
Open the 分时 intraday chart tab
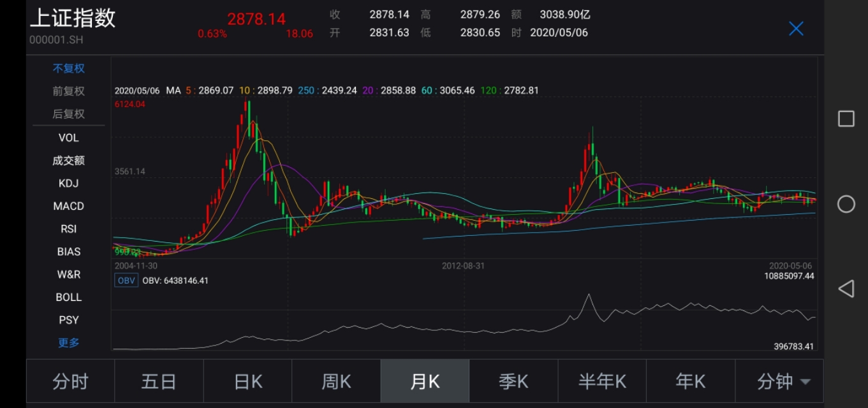70,381
